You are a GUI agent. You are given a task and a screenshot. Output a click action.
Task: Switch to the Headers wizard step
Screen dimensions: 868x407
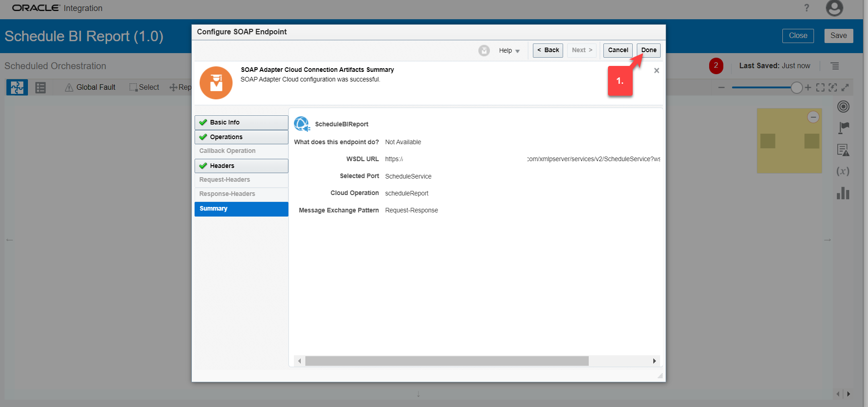pos(241,166)
